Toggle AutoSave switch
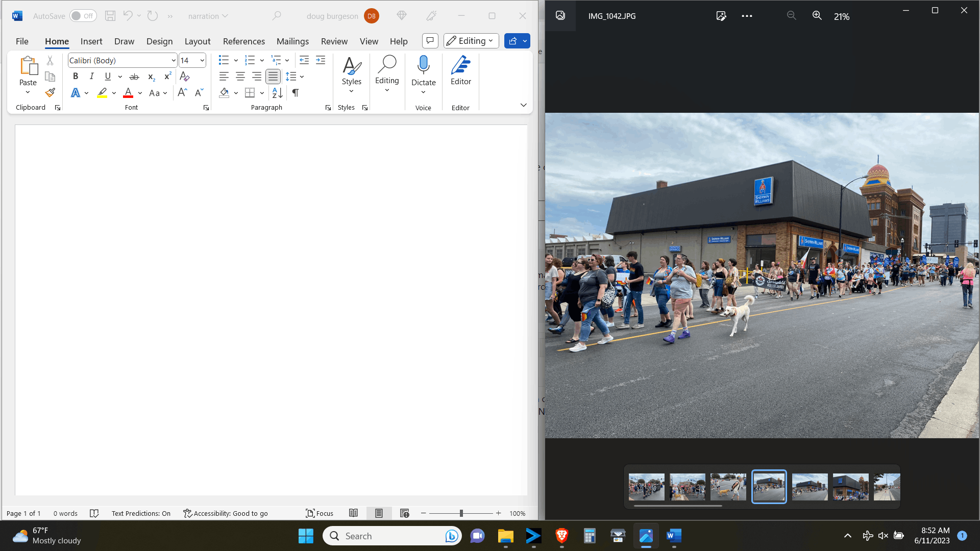 (83, 16)
